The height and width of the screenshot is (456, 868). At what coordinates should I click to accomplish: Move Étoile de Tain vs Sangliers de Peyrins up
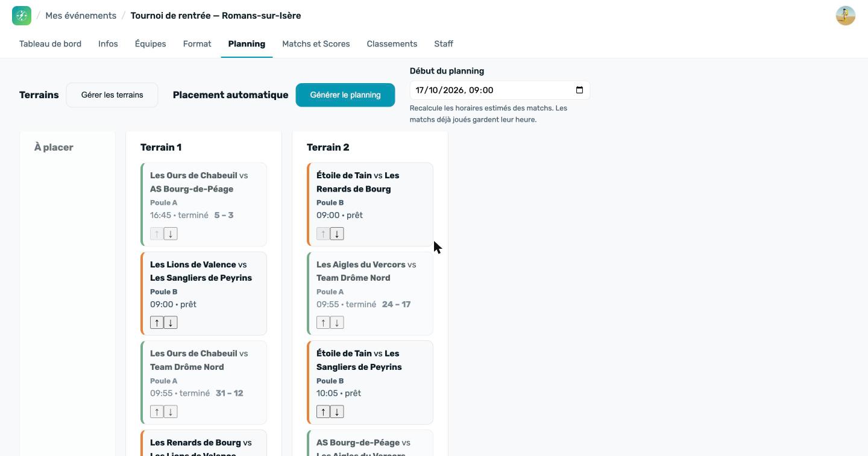323,412
